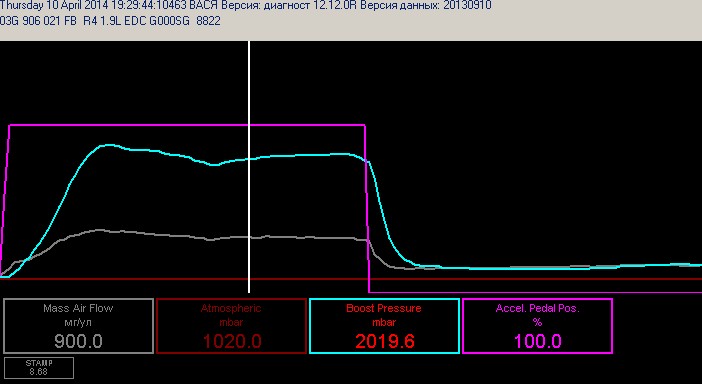Select the Atmospheric mbar readout box

[231, 326]
